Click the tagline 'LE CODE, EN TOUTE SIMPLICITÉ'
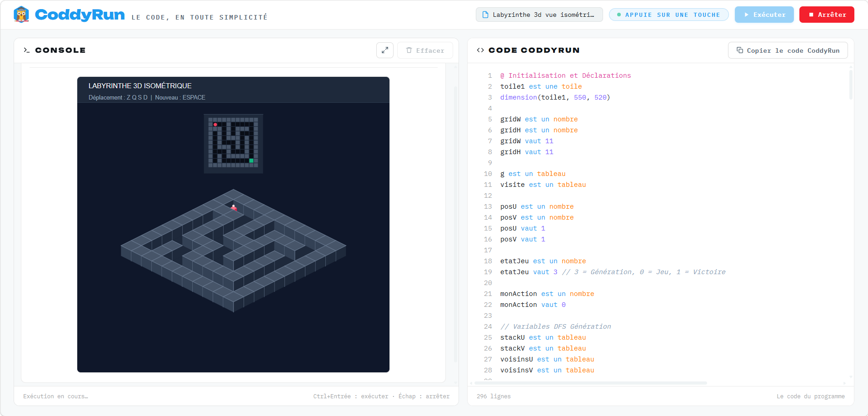The width and height of the screenshot is (868, 416). [x=200, y=17]
